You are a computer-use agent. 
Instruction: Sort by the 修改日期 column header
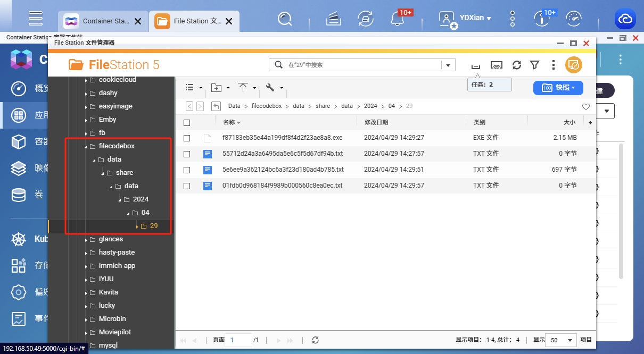pos(376,122)
